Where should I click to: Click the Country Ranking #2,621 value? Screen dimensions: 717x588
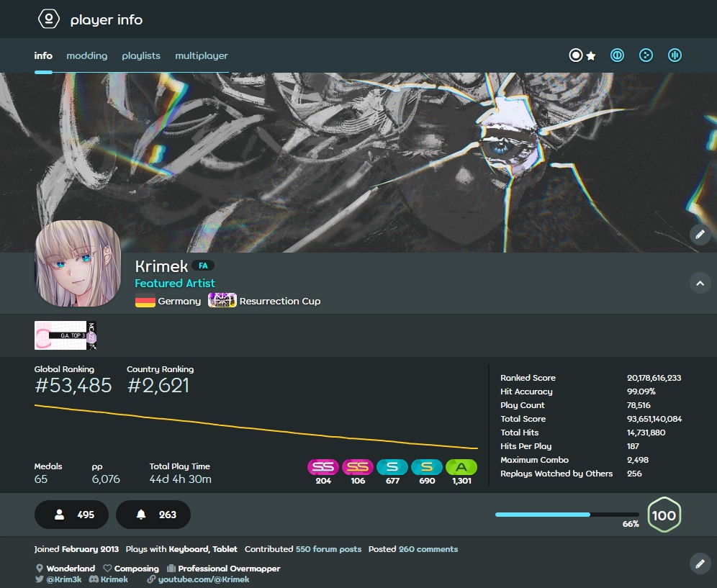[x=158, y=386]
